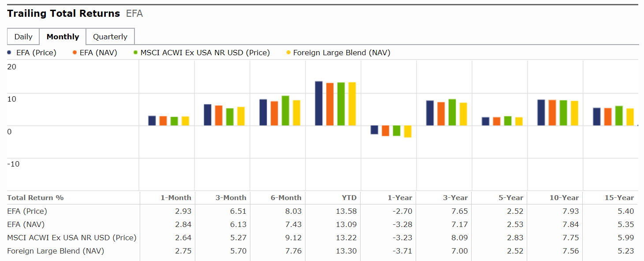This screenshot has height=261, width=644.
Task: Click the EFA (Price) legend dot
Action: (9, 53)
